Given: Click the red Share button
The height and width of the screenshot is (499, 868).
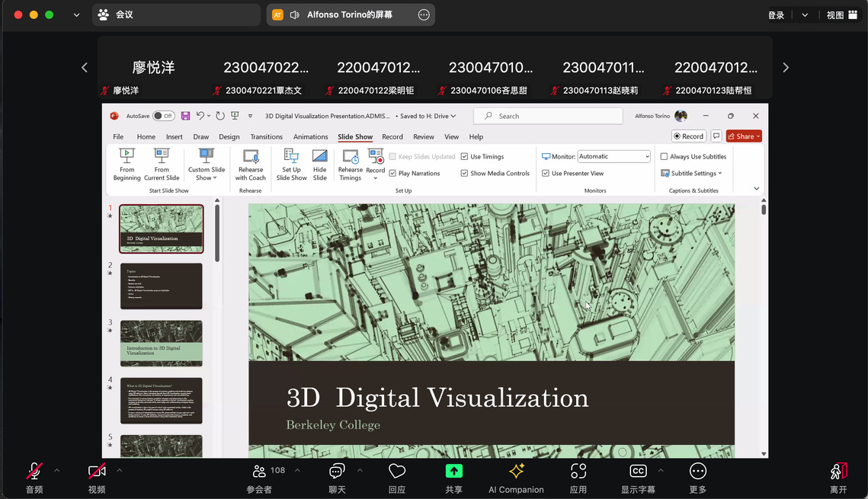Looking at the screenshot, I should pos(743,136).
